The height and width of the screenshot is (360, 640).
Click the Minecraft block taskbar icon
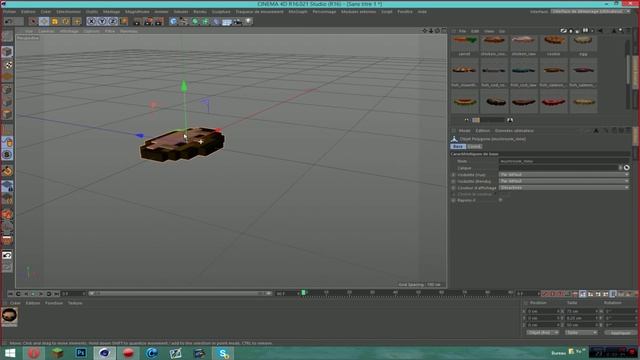57,353
